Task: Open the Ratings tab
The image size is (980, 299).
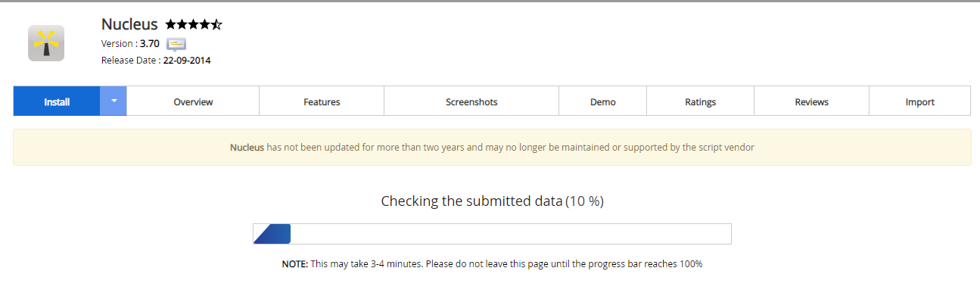Action: coord(701,101)
